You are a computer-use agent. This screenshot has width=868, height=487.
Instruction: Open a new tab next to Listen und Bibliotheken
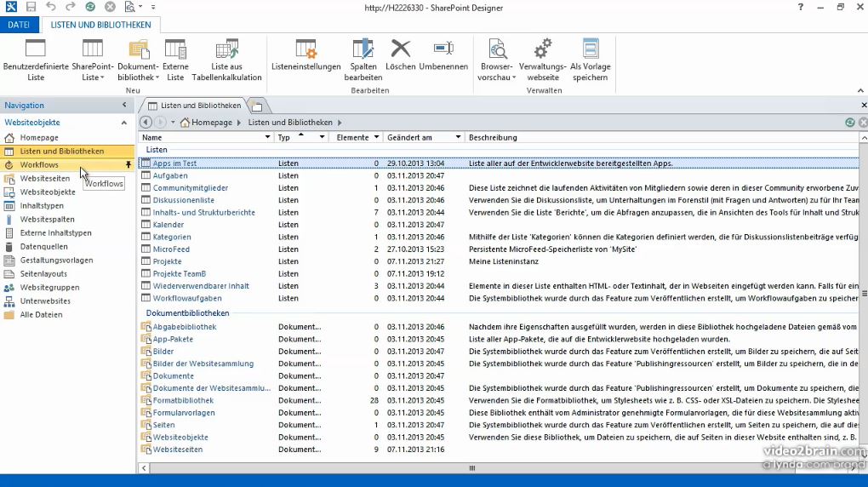(257, 106)
